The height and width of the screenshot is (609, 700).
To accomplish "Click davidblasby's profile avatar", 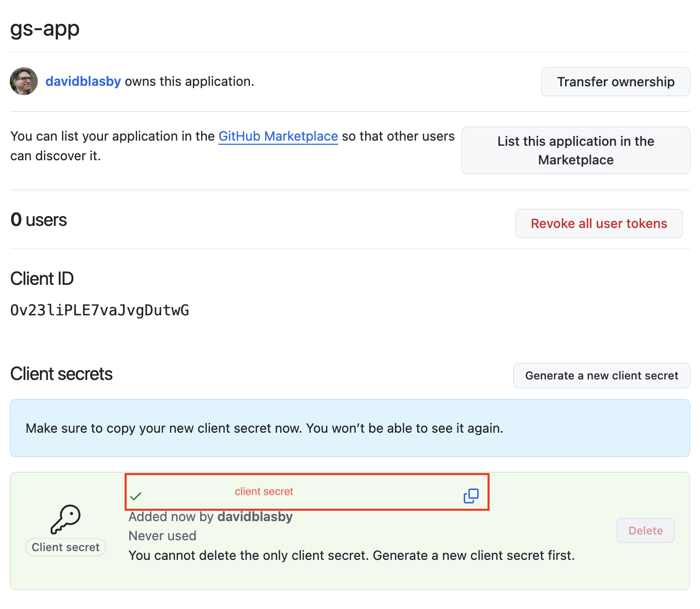I will point(23,81).
